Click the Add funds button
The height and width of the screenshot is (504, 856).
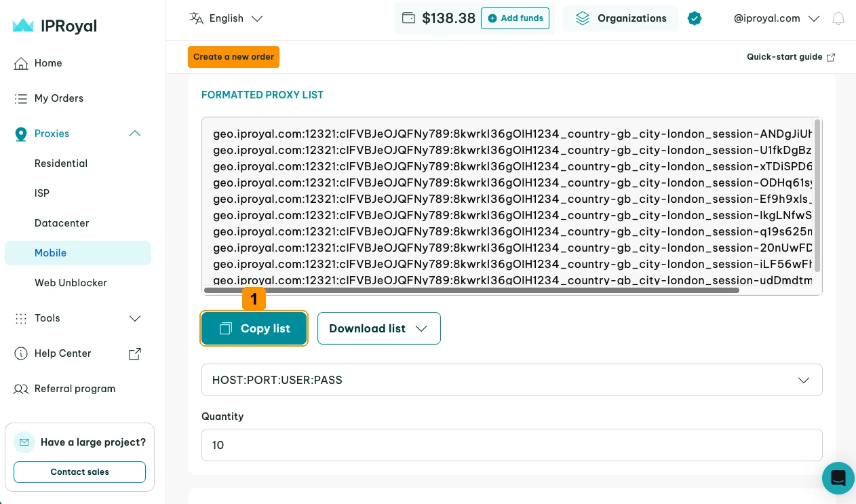pyautogui.click(x=515, y=18)
